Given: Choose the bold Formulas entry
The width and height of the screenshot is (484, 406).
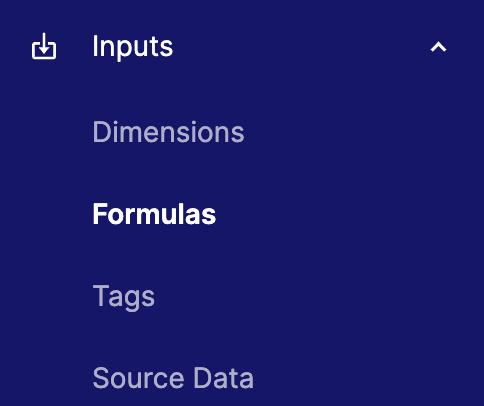Looking at the screenshot, I should pos(154,214).
